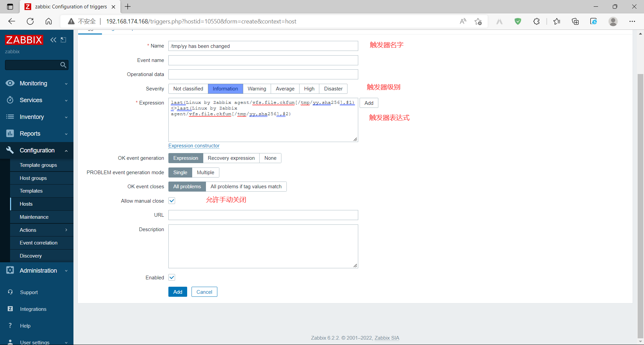This screenshot has height=345, width=644.
Task: Add this page to favorites with the star icon
Action: tap(478, 21)
